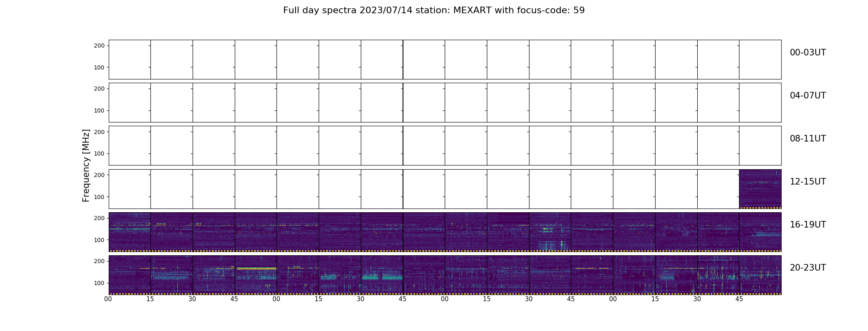Click the 200 tick label of the 00-03UT row
The height and width of the screenshot is (331, 868).
99,46
